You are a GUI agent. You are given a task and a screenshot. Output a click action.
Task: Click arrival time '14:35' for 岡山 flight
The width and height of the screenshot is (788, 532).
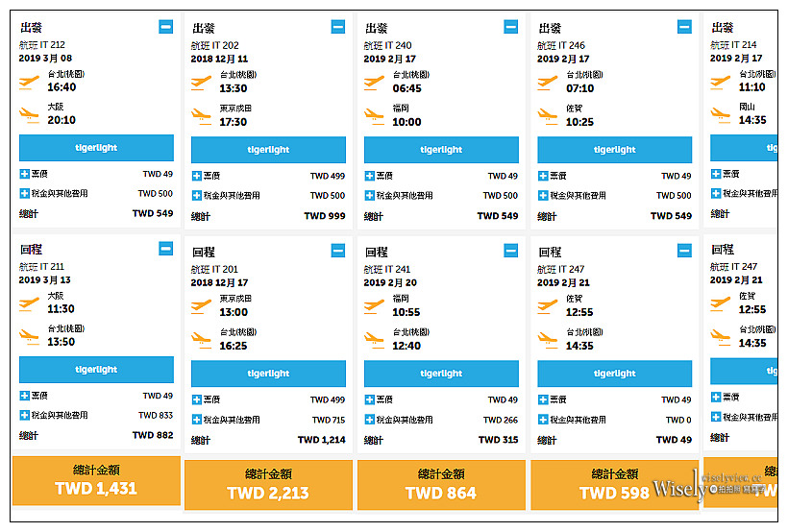(x=752, y=120)
